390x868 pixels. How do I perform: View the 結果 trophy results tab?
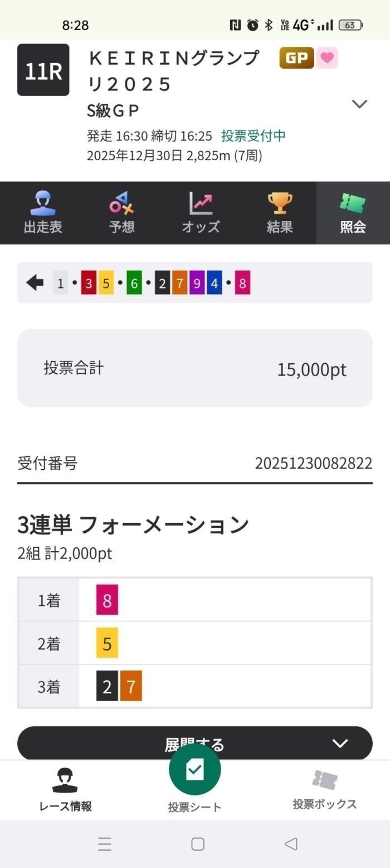click(x=279, y=213)
